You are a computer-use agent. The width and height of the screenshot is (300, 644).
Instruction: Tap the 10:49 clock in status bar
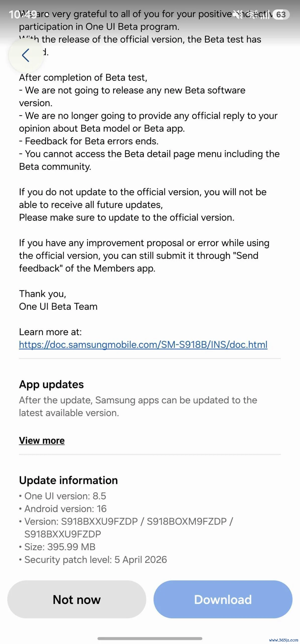(x=23, y=15)
